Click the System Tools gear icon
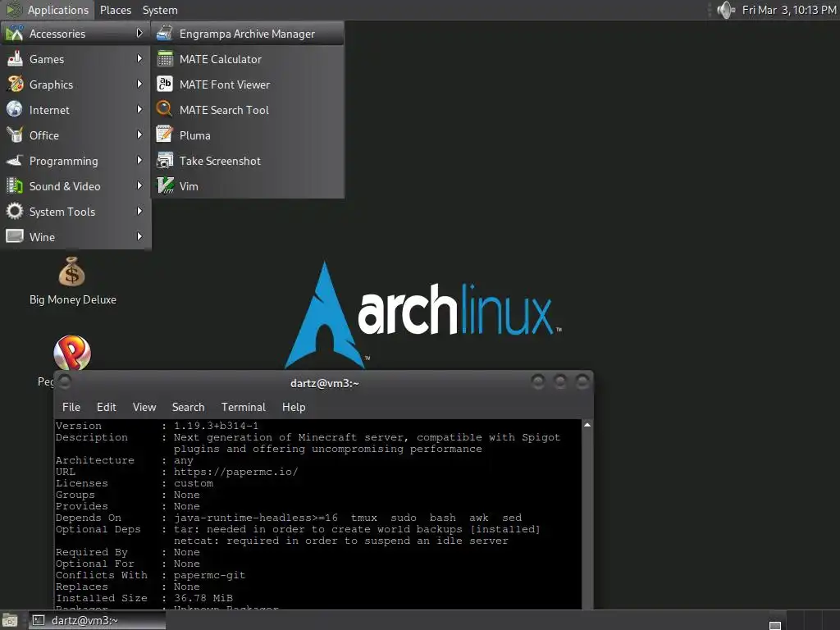The image size is (840, 630). pos(15,211)
